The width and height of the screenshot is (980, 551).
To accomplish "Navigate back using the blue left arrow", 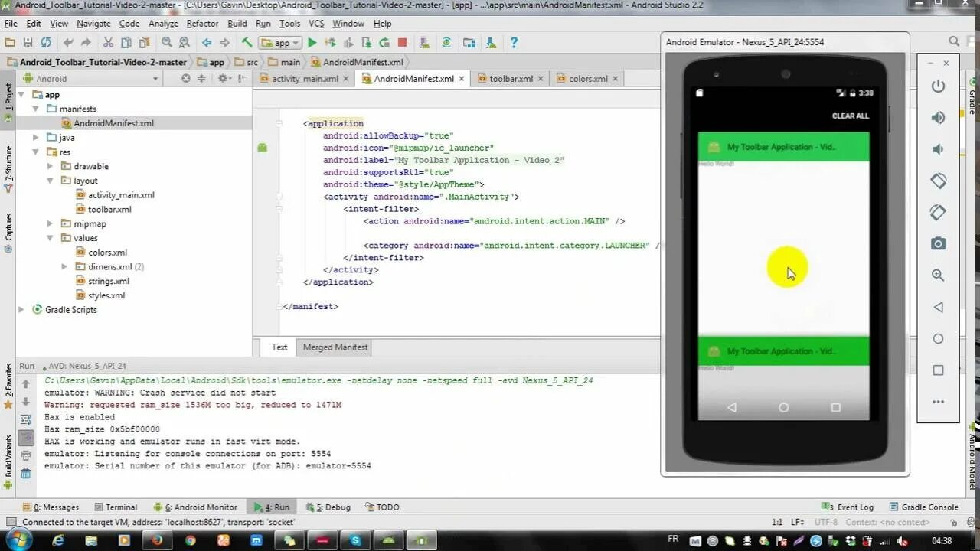I will 207,43.
